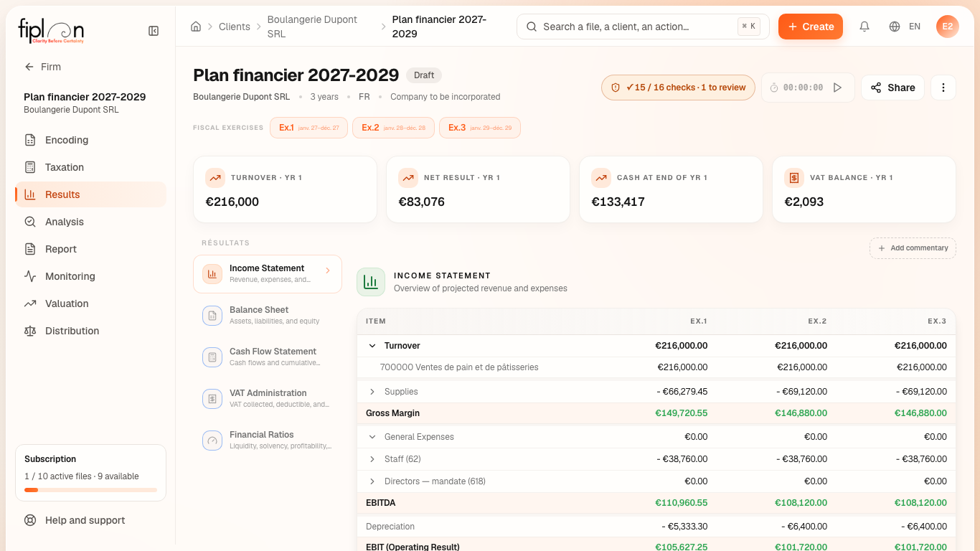The height and width of the screenshot is (551, 980).
Task: Click the Help and support lifebuoy icon
Action: (30, 520)
